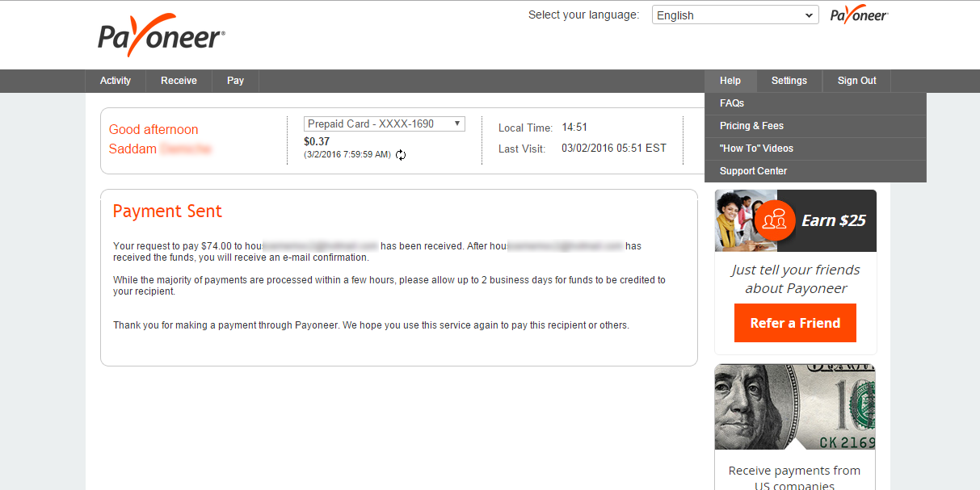Click the Help menu

(730, 81)
